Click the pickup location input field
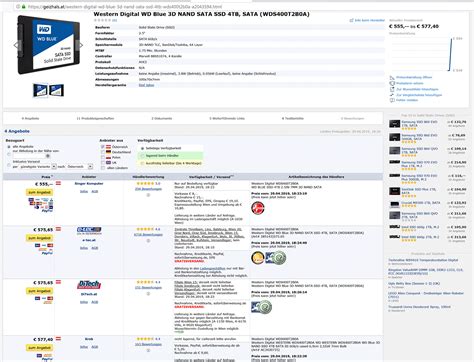The image size is (474, 362). click(29, 156)
